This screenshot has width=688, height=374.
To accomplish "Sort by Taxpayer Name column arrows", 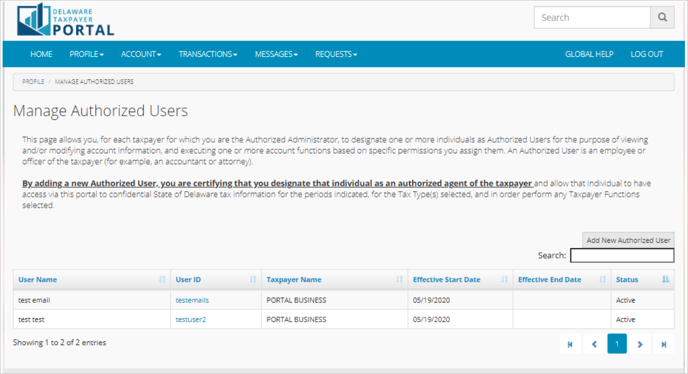I will coord(399,280).
